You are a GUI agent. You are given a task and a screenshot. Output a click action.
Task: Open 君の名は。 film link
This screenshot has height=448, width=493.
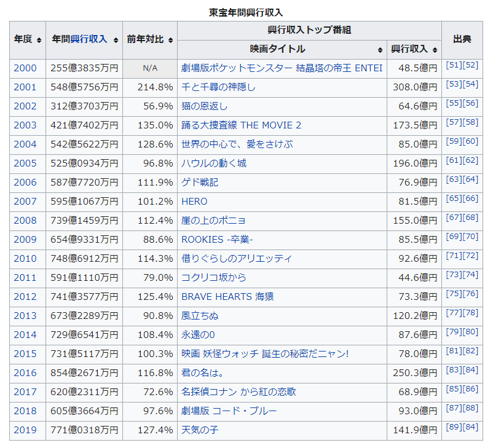coord(202,373)
